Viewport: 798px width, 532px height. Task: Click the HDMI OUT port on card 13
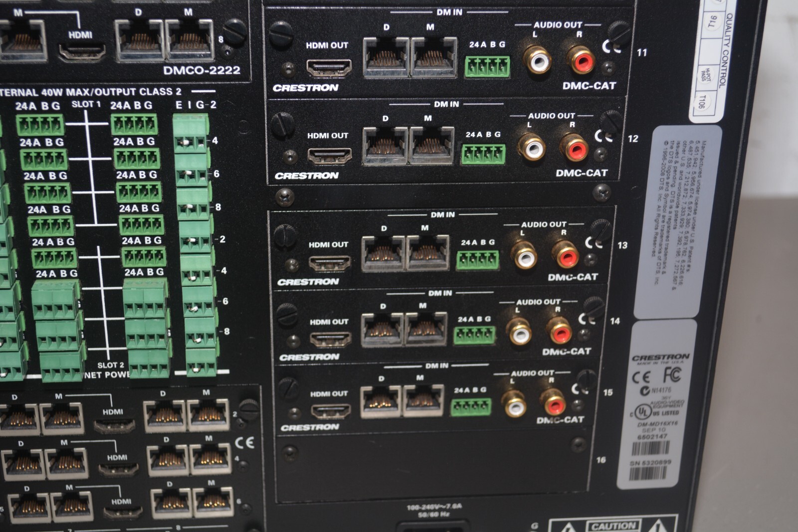pos(330,264)
